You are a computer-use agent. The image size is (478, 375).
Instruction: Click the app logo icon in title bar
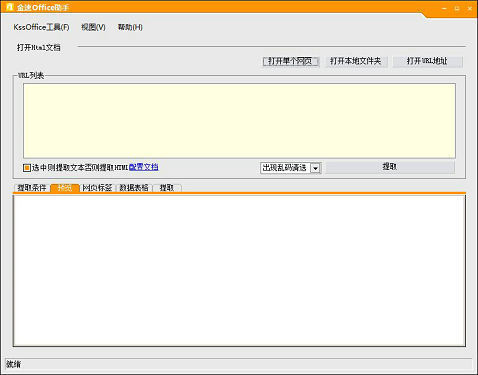point(9,7)
